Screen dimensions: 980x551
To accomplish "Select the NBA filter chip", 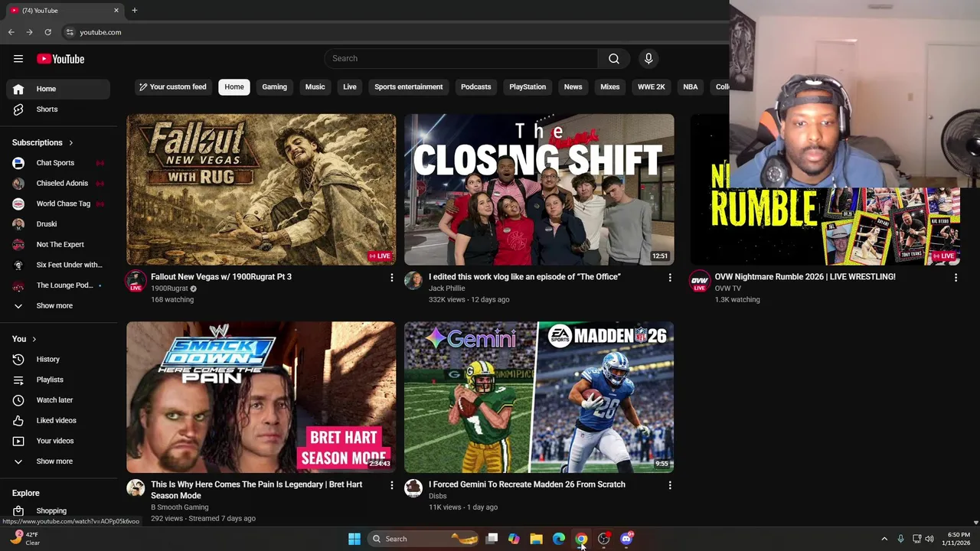I will tap(691, 86).
